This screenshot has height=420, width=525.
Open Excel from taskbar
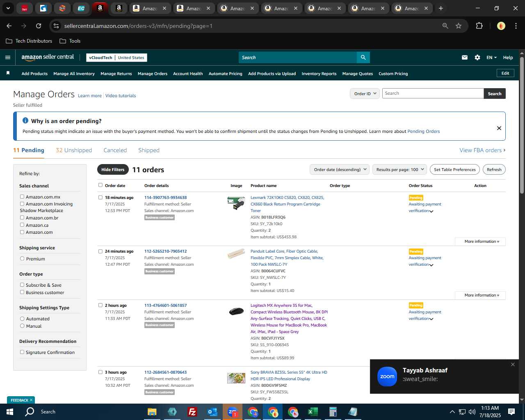coord(313,412)
